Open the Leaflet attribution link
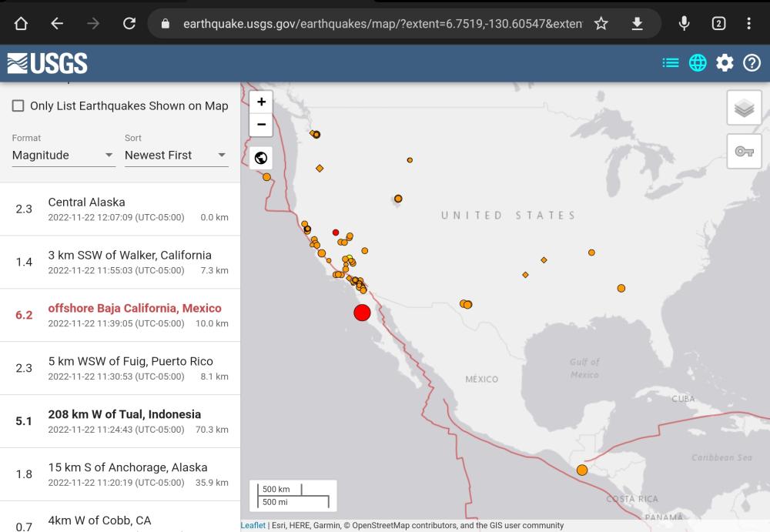This screenshot has height=532, width=770. pos(253,526)
